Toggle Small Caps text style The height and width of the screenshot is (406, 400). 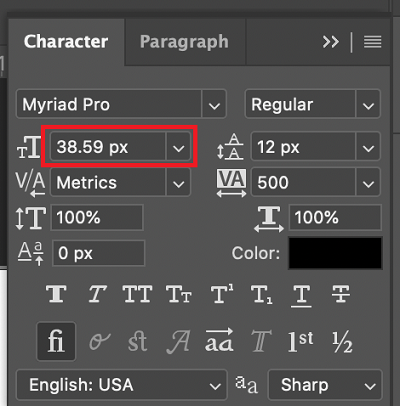pyautogui.click(x=179, y=294)
